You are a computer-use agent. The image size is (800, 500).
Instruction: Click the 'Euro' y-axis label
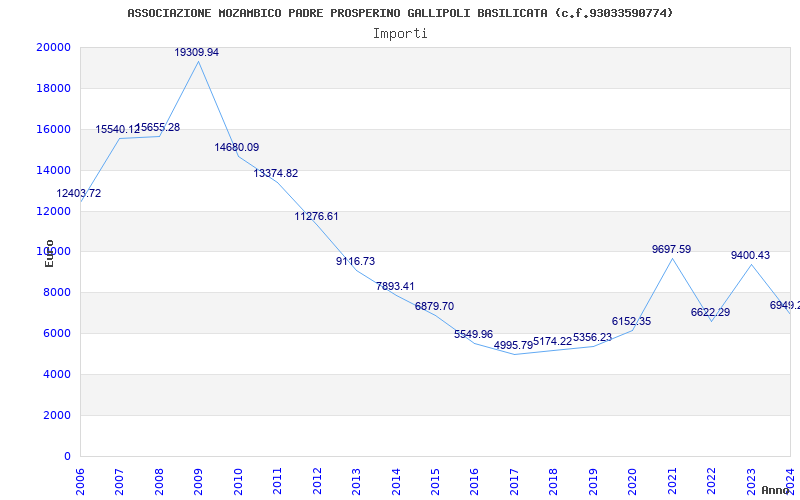[49, 253]
